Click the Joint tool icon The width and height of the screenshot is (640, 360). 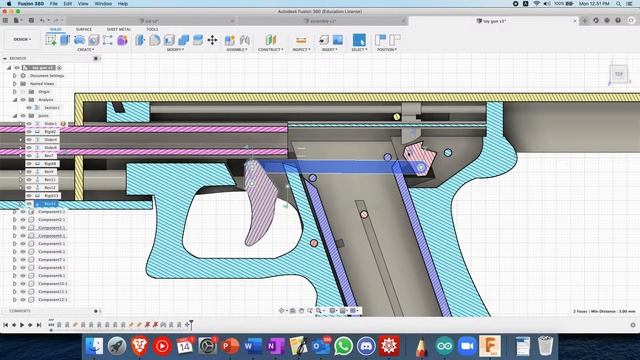[244, 40]
